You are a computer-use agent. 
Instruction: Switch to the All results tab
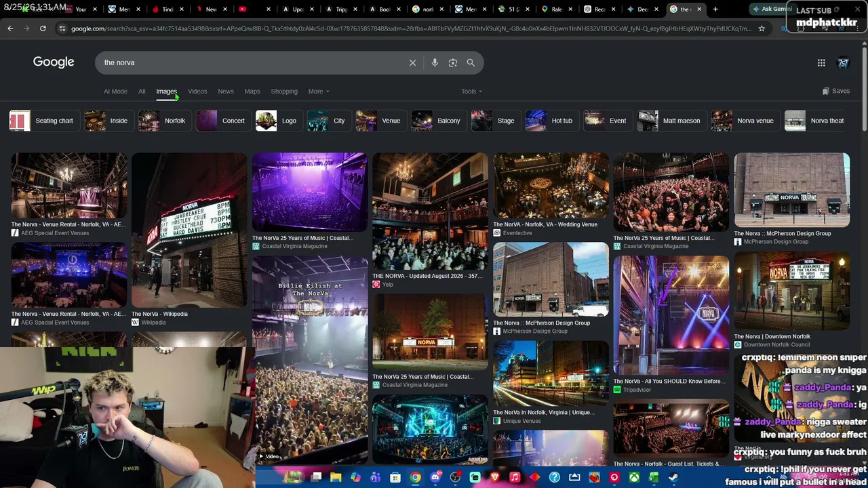click(142, 91)
